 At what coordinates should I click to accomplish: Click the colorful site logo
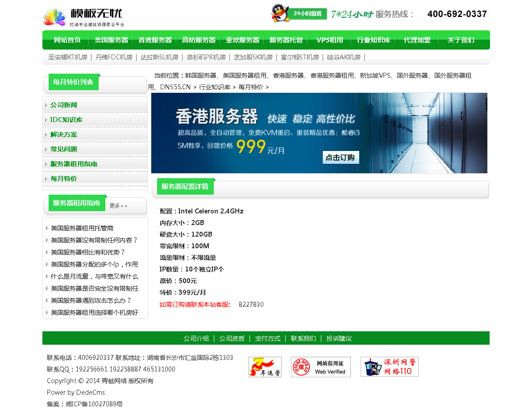54,18
